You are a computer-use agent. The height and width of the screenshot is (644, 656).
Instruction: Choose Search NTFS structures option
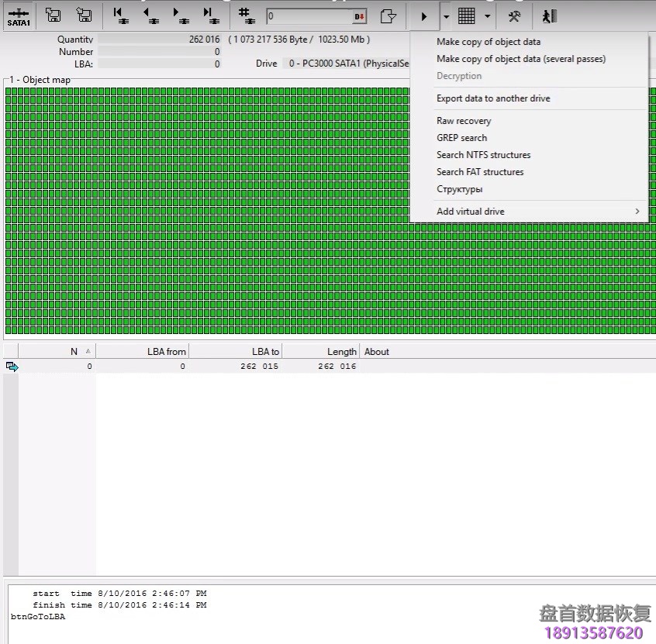click(483, 155)
